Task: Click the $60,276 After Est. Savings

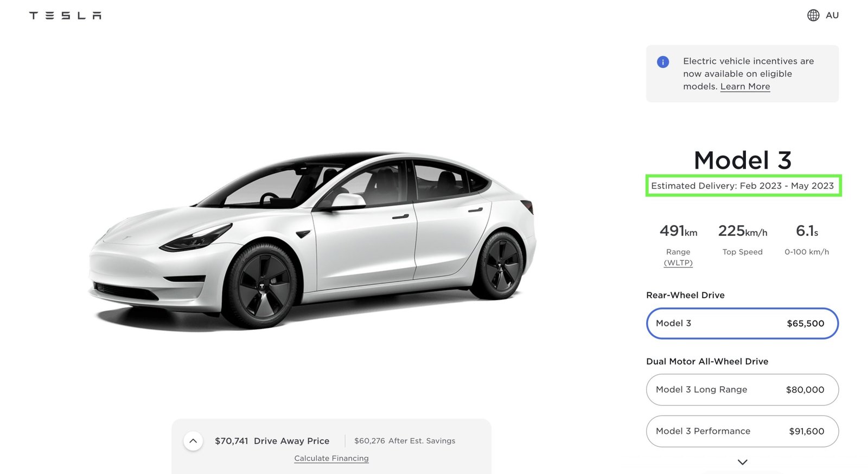Action: click(404, 441)
